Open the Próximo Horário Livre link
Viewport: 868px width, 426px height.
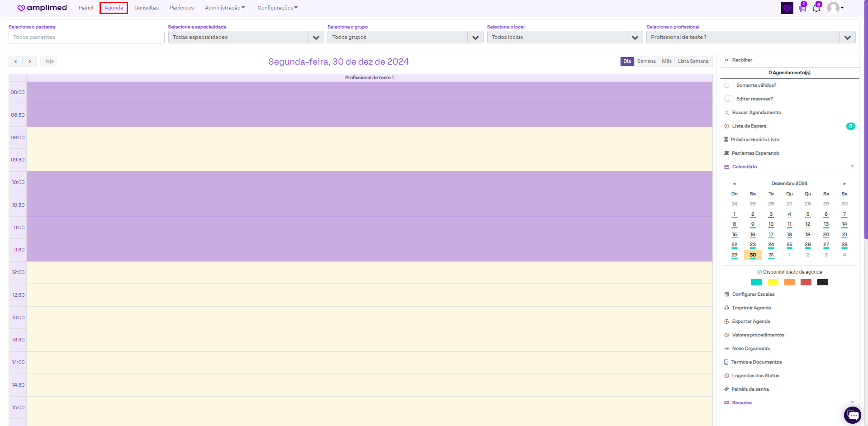(754, 140)
